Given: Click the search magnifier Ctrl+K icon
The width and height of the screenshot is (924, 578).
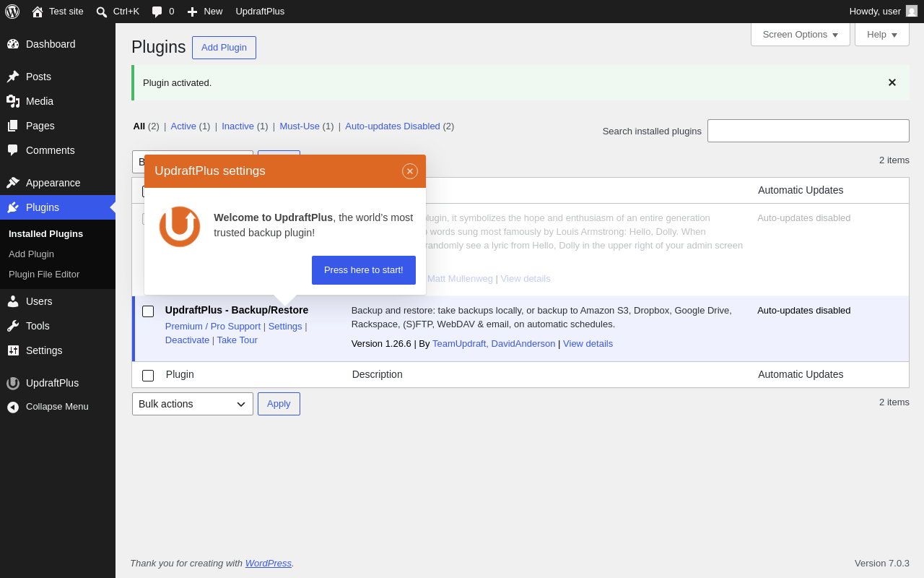Looking at the screenshot, I should point(102,12).
